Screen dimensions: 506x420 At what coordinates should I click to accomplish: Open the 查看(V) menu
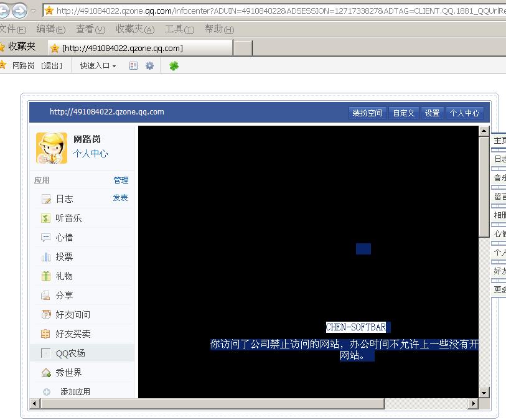coord(90,29)
